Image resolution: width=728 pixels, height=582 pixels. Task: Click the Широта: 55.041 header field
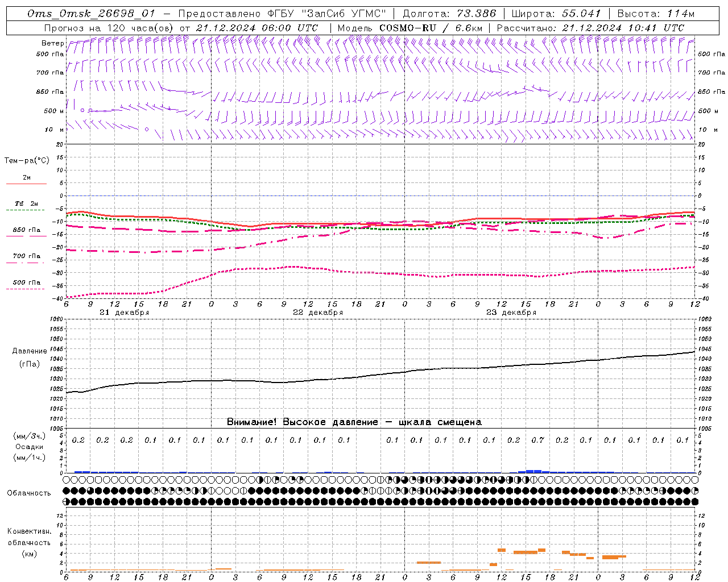556,14
